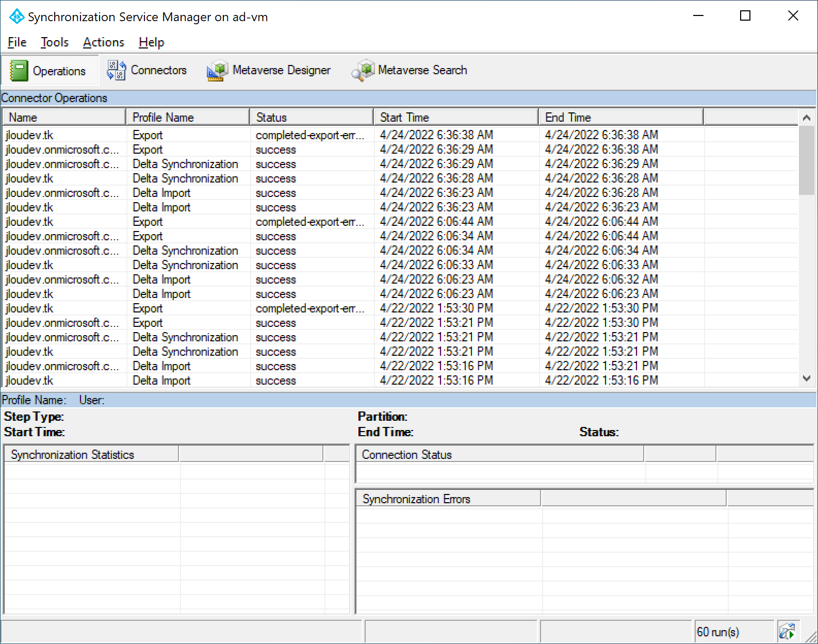This screenshot has width=818, height=644.
Task: Select jloudev.tk Export run at 6:36:38 AM
Action: 400,135
